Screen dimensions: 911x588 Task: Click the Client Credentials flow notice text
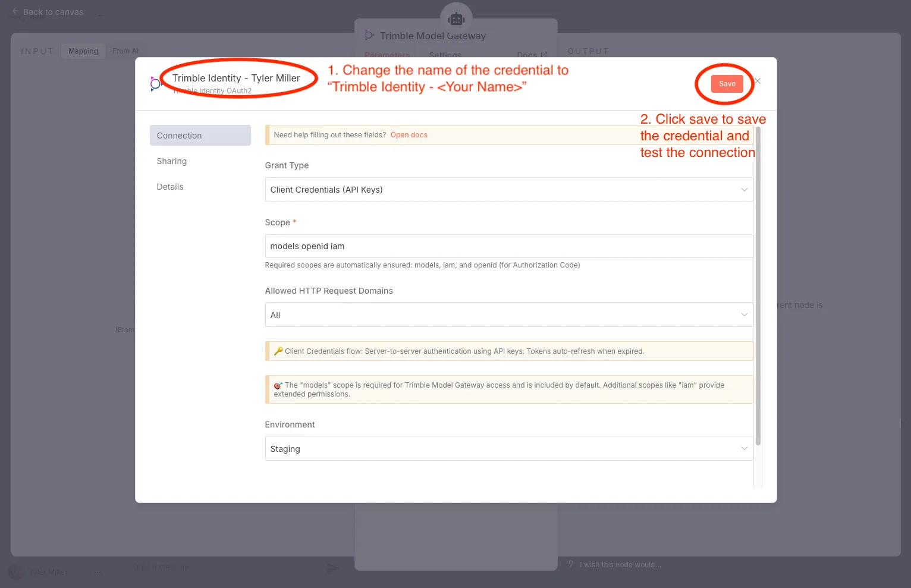coord(464,351)
